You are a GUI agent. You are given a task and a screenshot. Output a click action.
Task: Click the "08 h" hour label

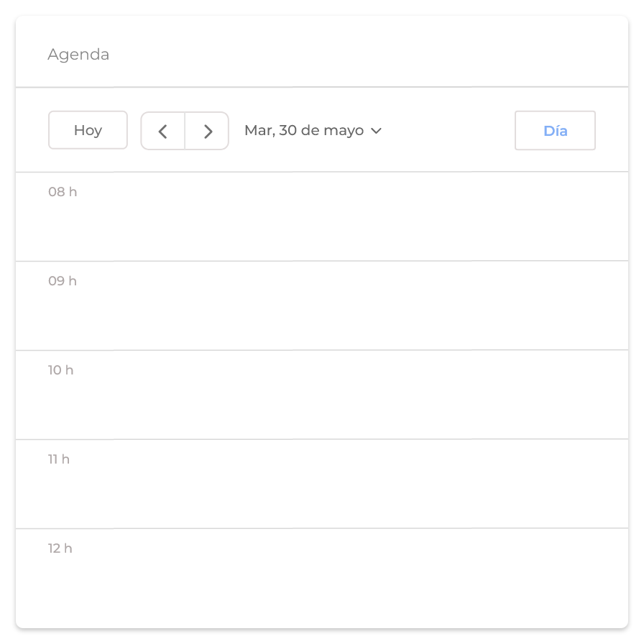coord(63,192)
